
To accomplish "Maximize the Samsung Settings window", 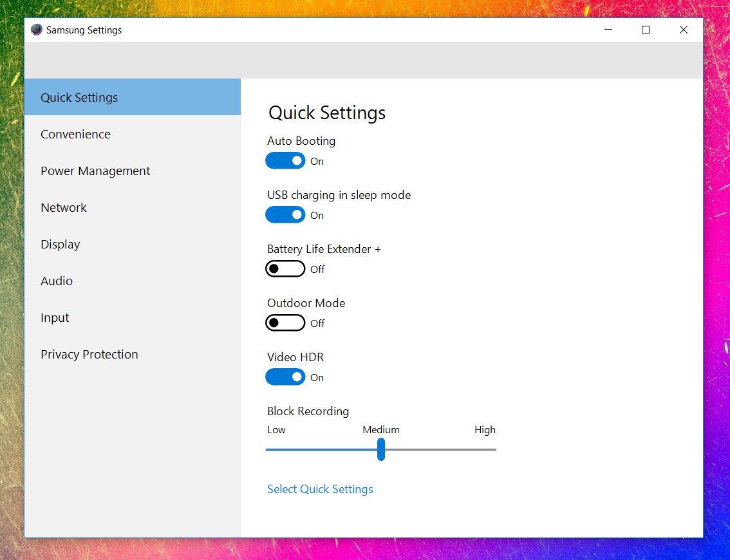I will [x=646, y=30].
